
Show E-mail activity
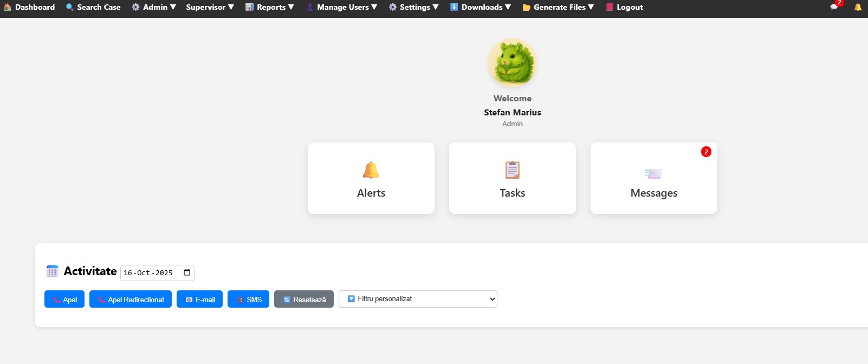pyautogui.click(x=199, y=300)
